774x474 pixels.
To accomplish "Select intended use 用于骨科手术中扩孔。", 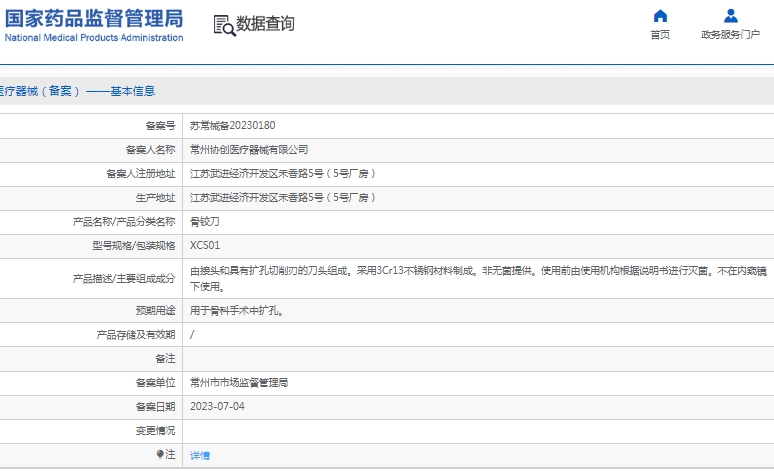I will (237, 311).
